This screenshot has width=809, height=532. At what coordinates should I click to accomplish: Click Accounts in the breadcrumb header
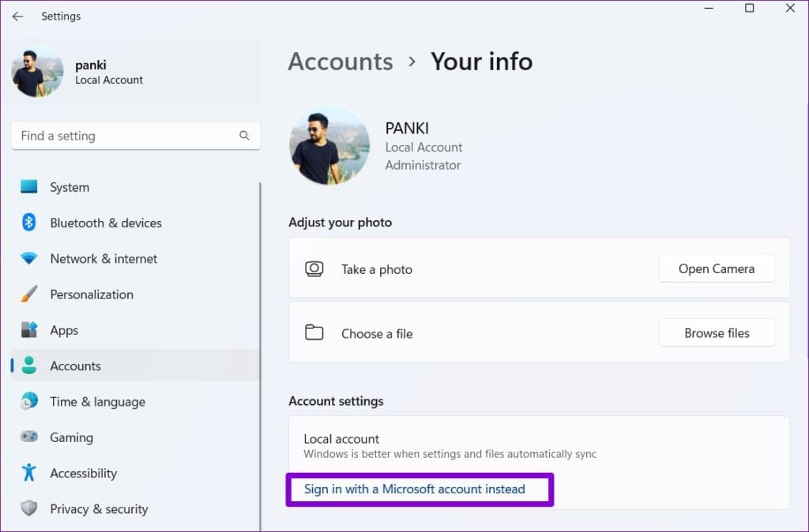click(x=341, y=62)
